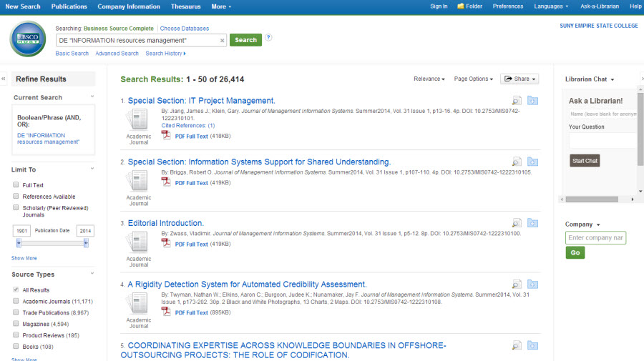Tick Scholarly (Peer Reviewed) Journals checkbox

pos(16,207)
